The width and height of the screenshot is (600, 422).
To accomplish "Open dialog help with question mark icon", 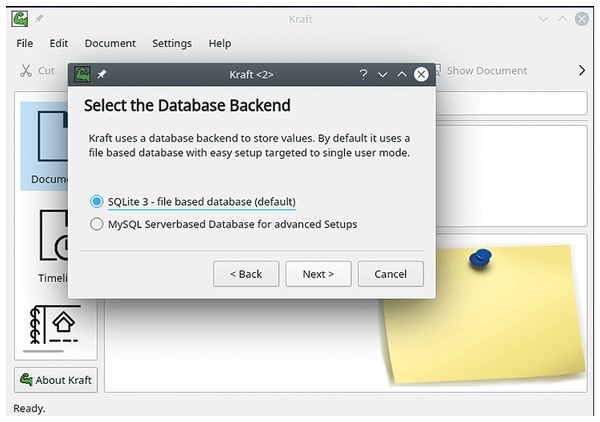I will pos(363,74).
